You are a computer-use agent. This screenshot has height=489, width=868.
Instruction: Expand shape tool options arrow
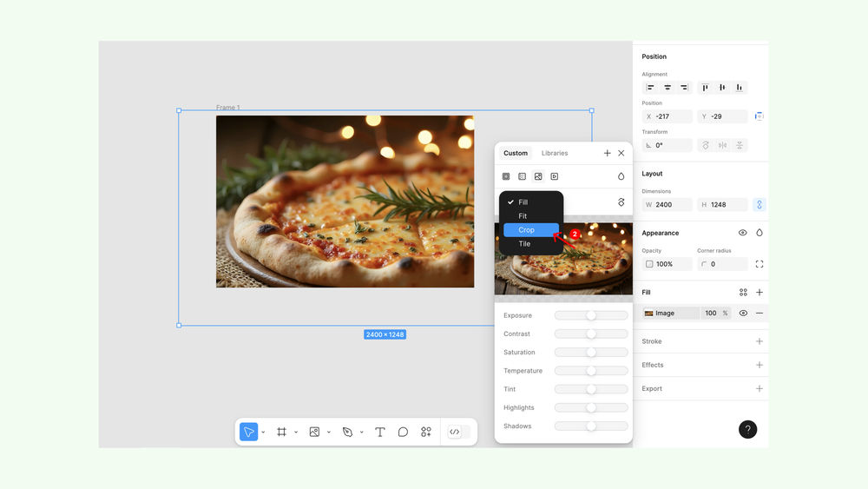(329, 432)
